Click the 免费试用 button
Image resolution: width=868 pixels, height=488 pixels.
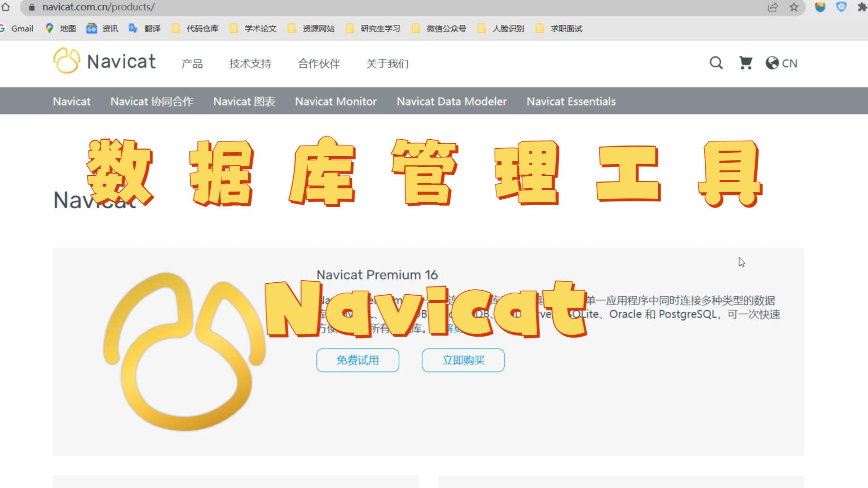tap(358, 360)
